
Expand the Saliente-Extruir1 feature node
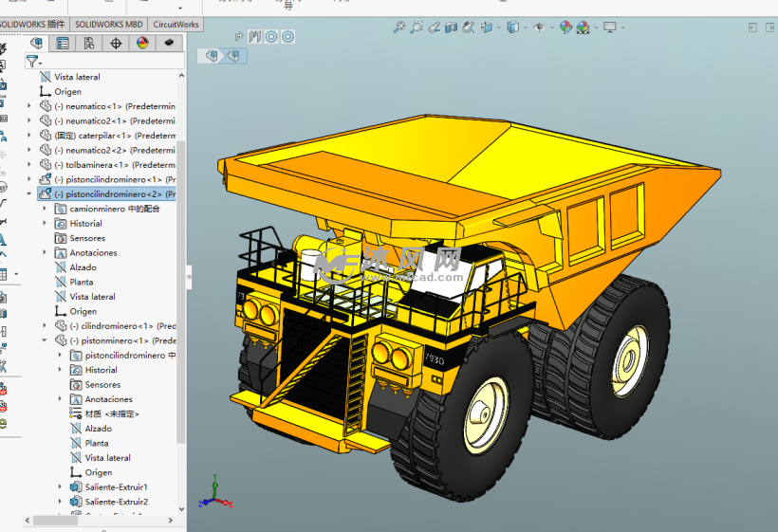pos(60,487)
